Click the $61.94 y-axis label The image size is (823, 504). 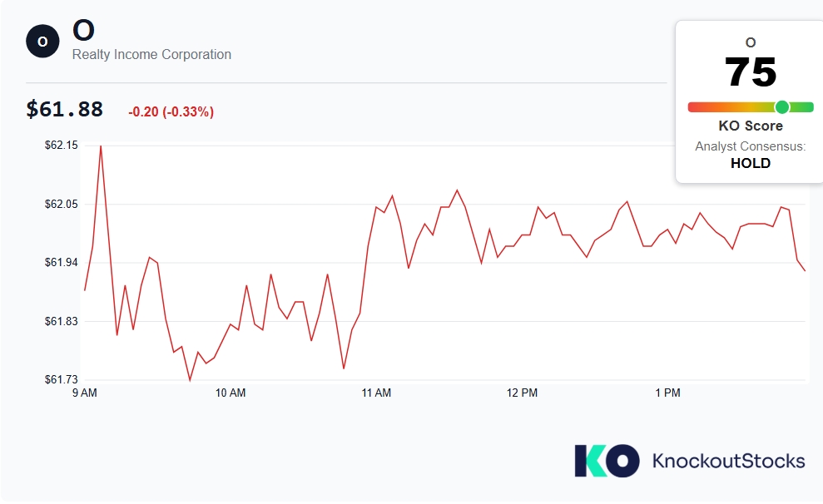click(x=62, y=262)
